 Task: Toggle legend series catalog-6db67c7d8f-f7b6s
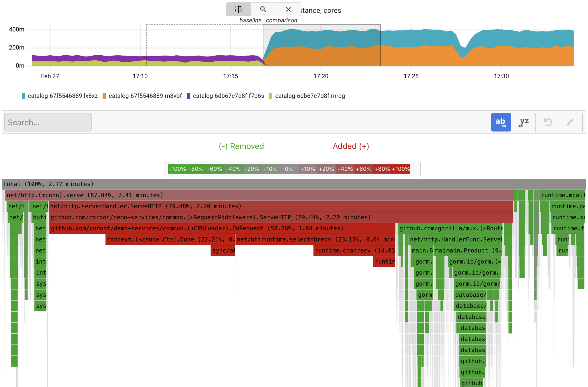coord(228,96)
